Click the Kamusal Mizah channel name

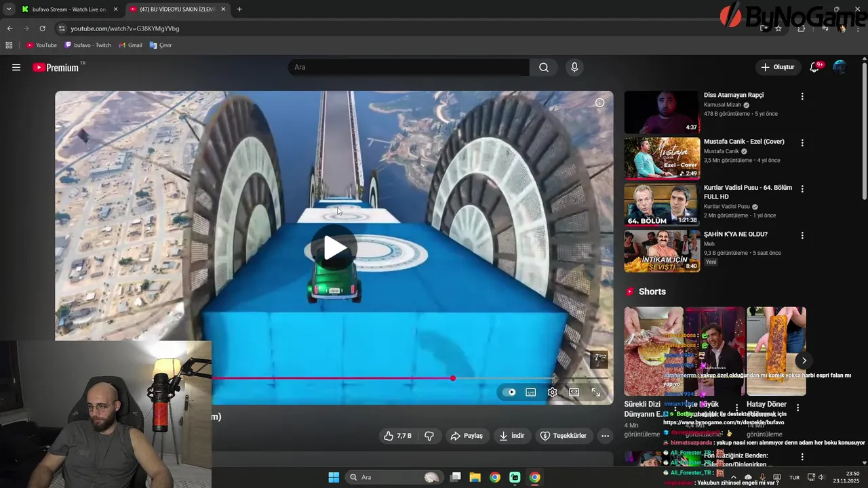(722, 105)
